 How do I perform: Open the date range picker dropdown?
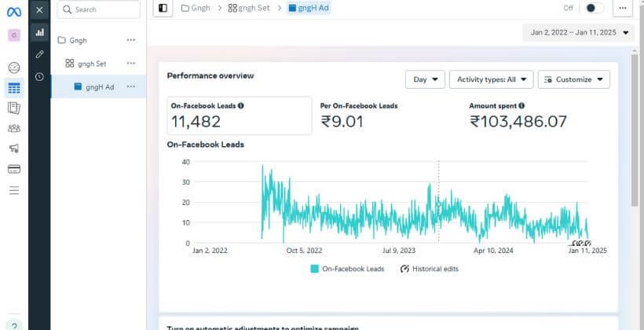(x=579, y=32)
